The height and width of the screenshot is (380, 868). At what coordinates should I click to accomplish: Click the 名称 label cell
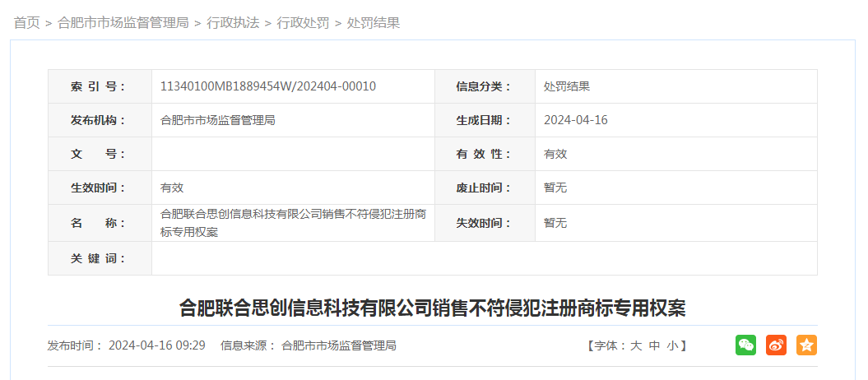point(100,223)
